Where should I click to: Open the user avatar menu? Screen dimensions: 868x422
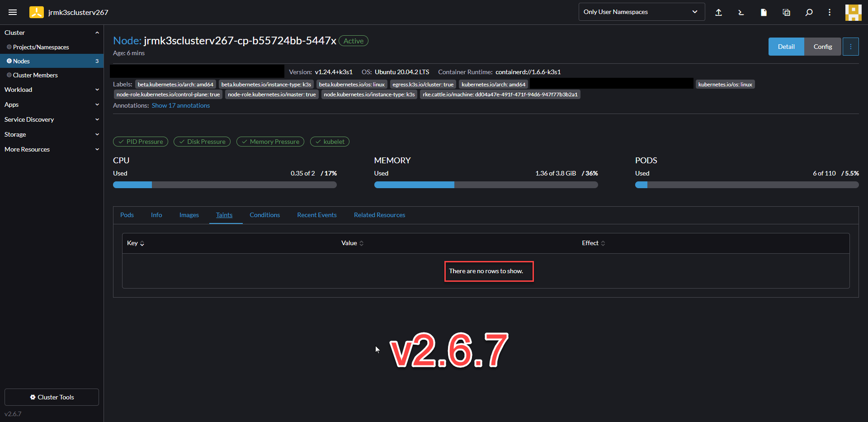click(853, 12)
